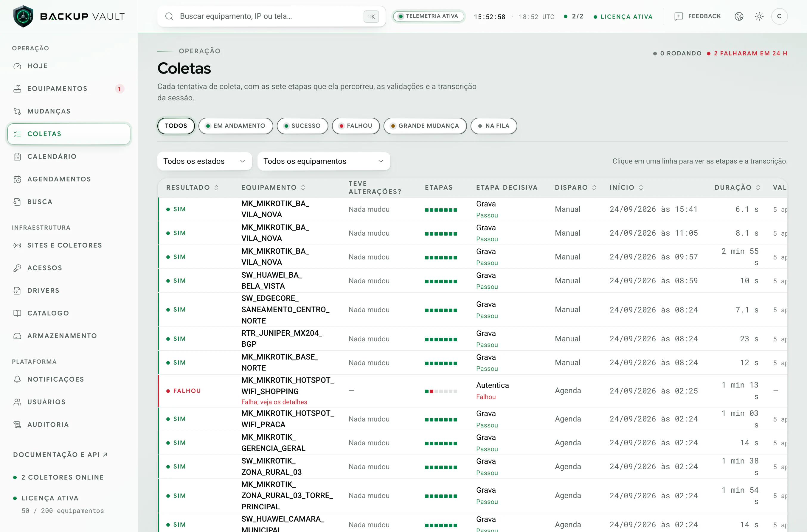The image size is (807, 532).
Task: Click 2 Coletores Online status
Action: pyautogui.click(x=58, y=477)
